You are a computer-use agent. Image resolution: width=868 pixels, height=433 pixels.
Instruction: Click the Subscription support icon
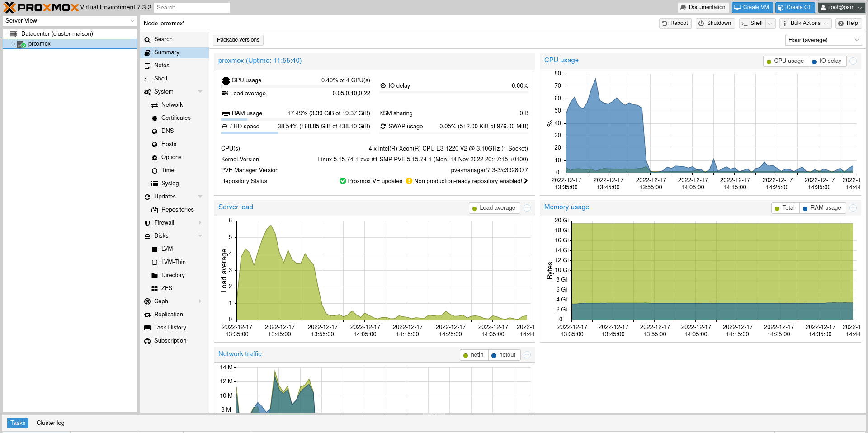[x=147, y=341]
